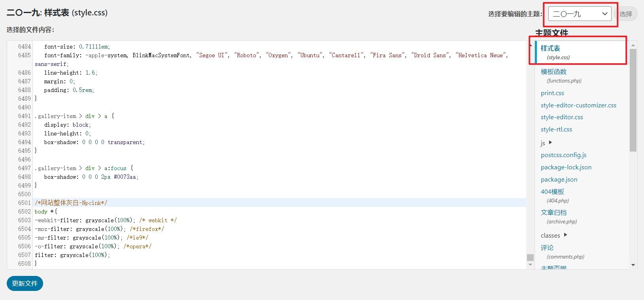Open postcss.config.js file
644x300 pixels.
563,155
